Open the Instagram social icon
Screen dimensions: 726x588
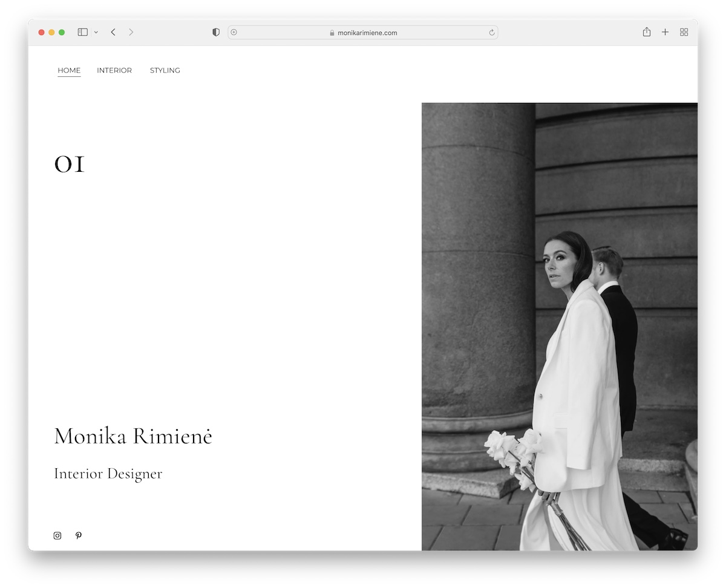click(x=57, y=535)
